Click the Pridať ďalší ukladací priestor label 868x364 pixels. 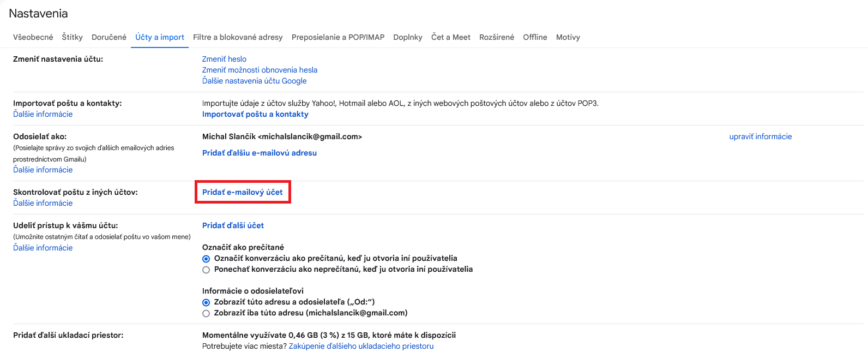click(68, 335)
